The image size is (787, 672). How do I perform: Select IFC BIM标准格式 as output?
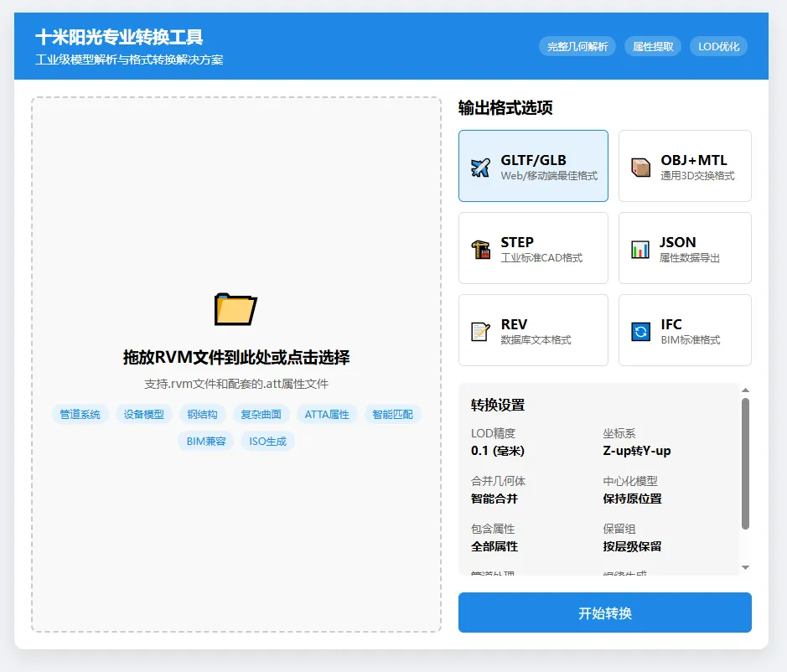685,329
